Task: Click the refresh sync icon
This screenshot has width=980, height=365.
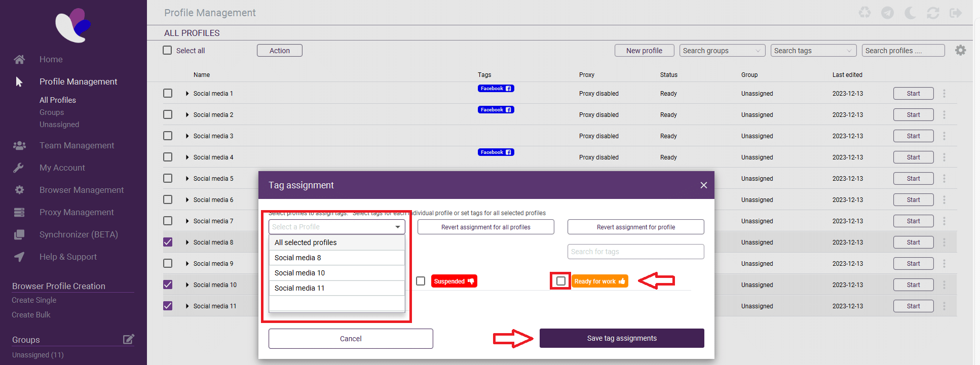Action: [933, 13]
